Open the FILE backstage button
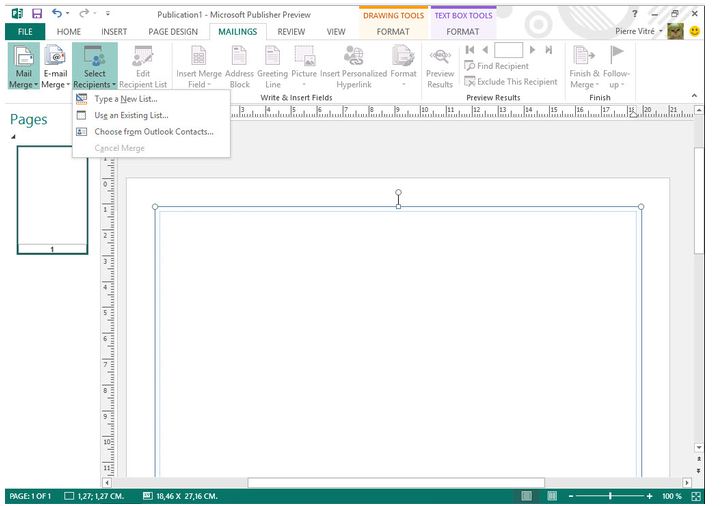The height and width of the screenshot is (506, 725). 23,32
